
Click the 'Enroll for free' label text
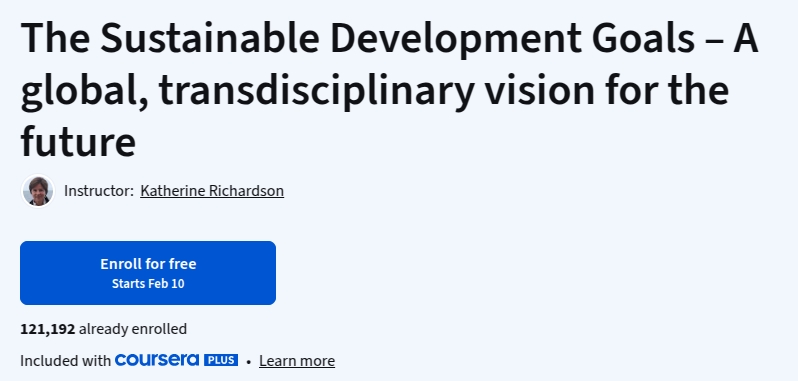[x=148, y=264]
